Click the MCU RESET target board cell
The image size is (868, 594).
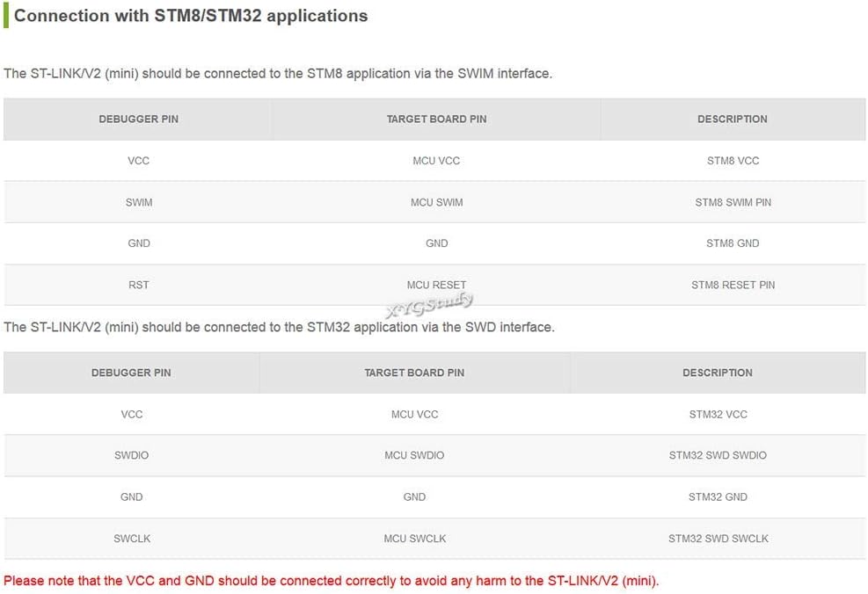tap(436, 285)
